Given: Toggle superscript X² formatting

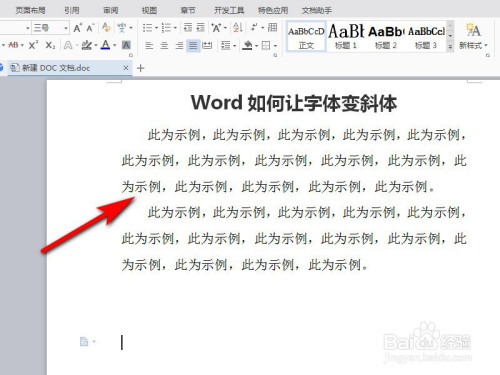Looking at the screenshot, I should point(33,45).
